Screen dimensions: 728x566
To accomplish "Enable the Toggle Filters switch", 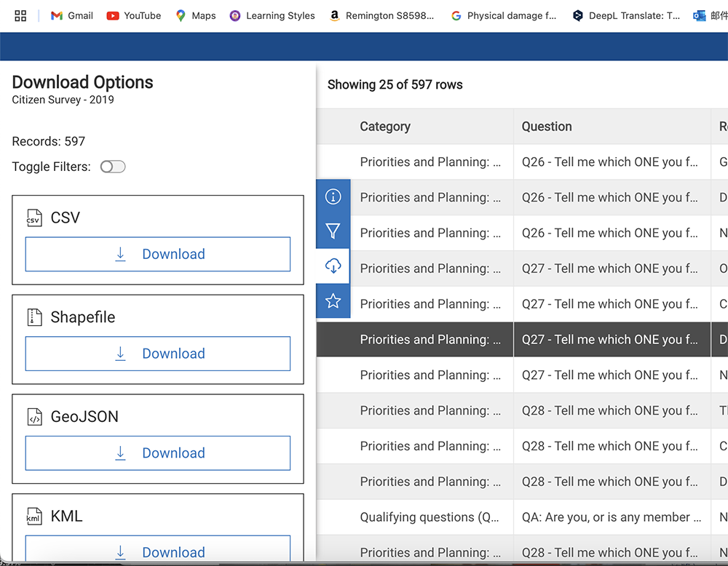I will 113,167.
